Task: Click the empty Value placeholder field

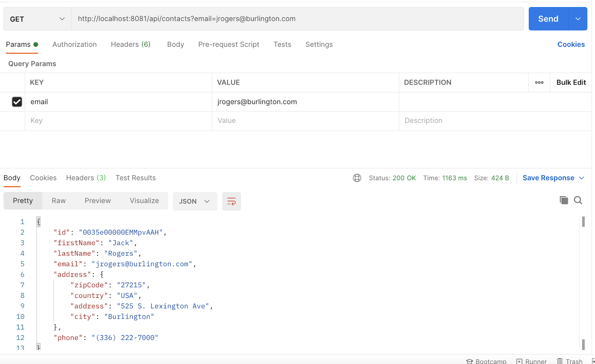Action: [305, 121]
